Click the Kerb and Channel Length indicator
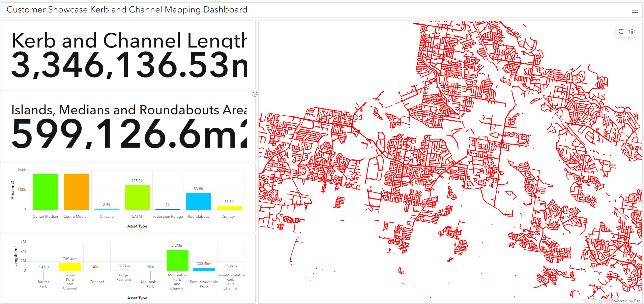Image resolution: width=644 pixels, height=304 pixels. tap(128, 56)
